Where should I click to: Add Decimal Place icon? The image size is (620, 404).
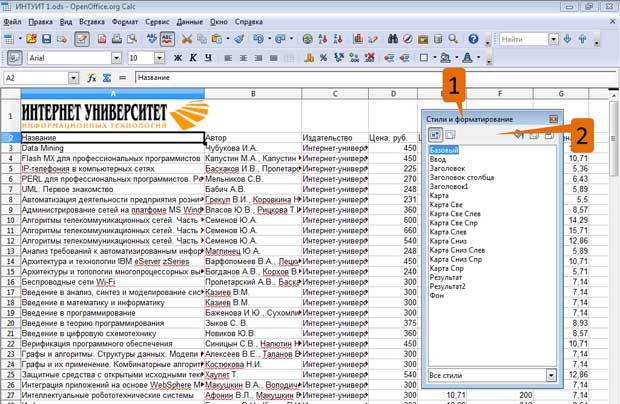tap(354, 58)
